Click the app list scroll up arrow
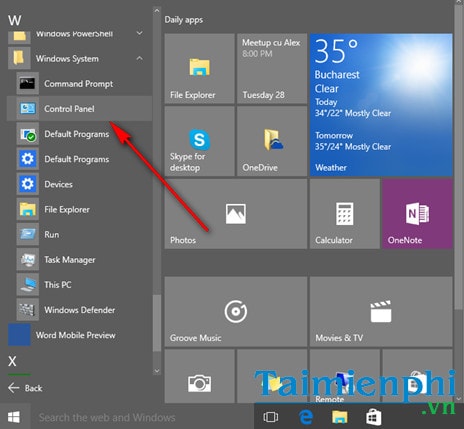This screenshot has height=429, width=464. 157,11
